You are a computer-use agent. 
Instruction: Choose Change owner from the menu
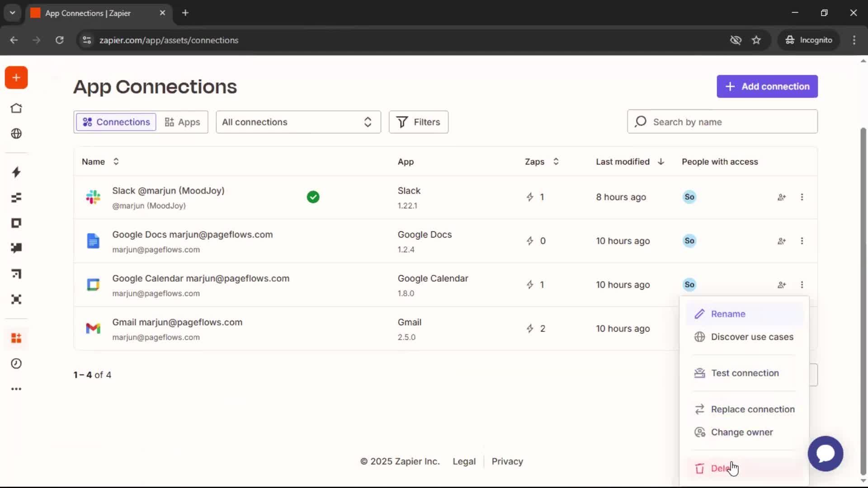pyautogui.click(x=744, y=432)
